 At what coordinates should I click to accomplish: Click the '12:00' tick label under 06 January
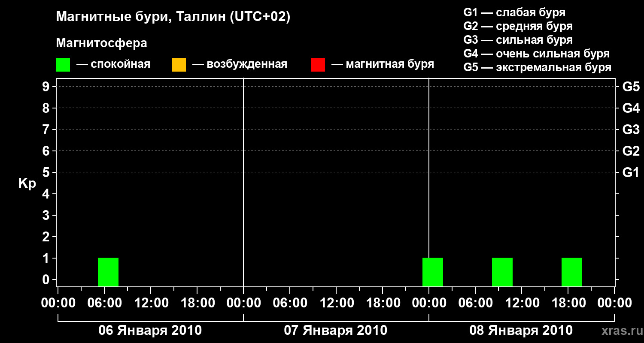[x=151, y=303]
